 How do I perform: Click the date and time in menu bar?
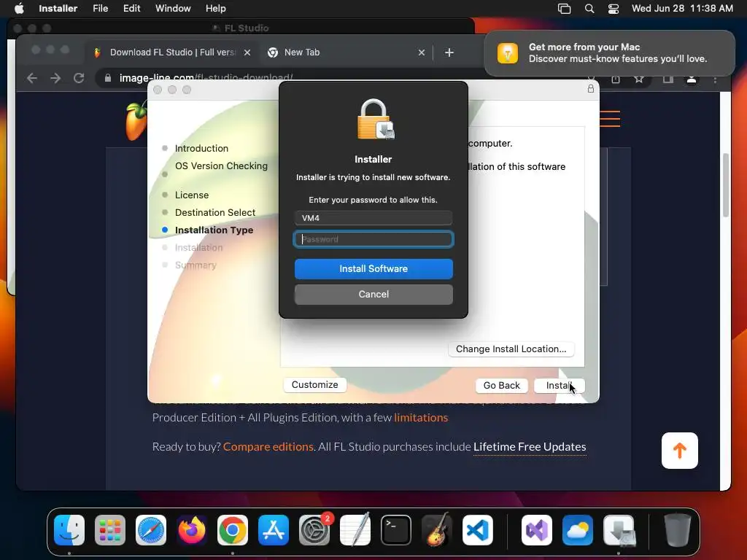682,8
